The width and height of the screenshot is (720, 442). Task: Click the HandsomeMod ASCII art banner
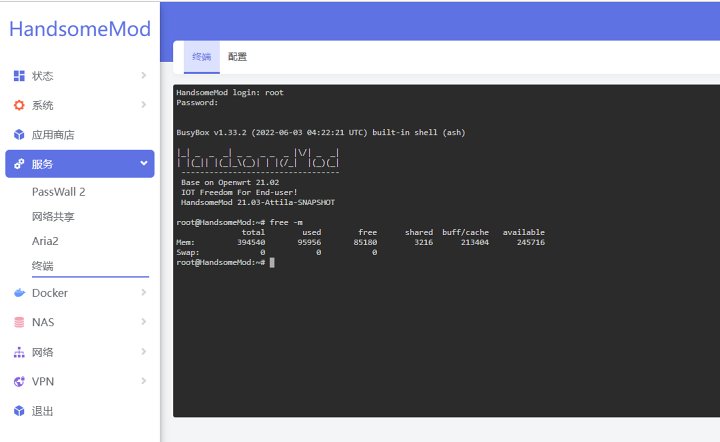(x=258, y=158)
